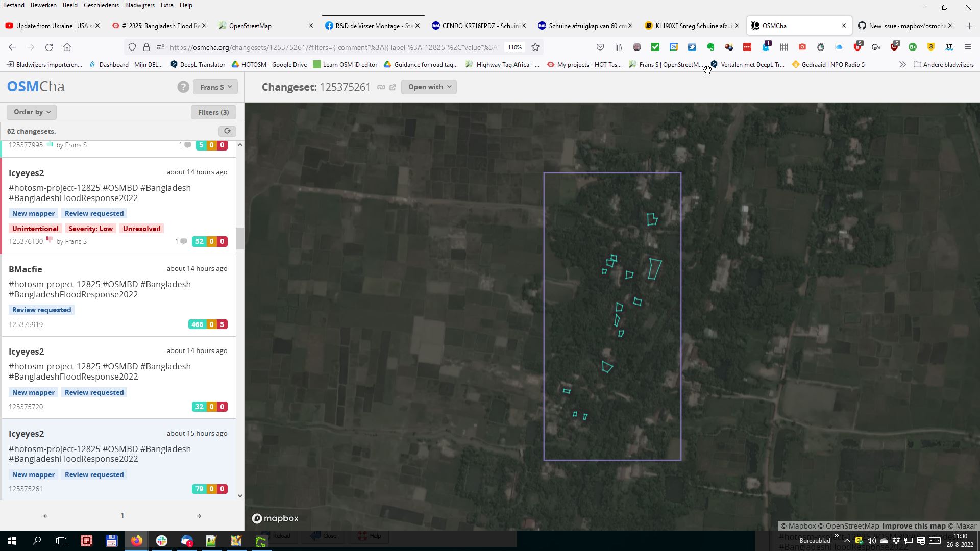Switch to the OpenStreetMap browser tab

point(250,26)
